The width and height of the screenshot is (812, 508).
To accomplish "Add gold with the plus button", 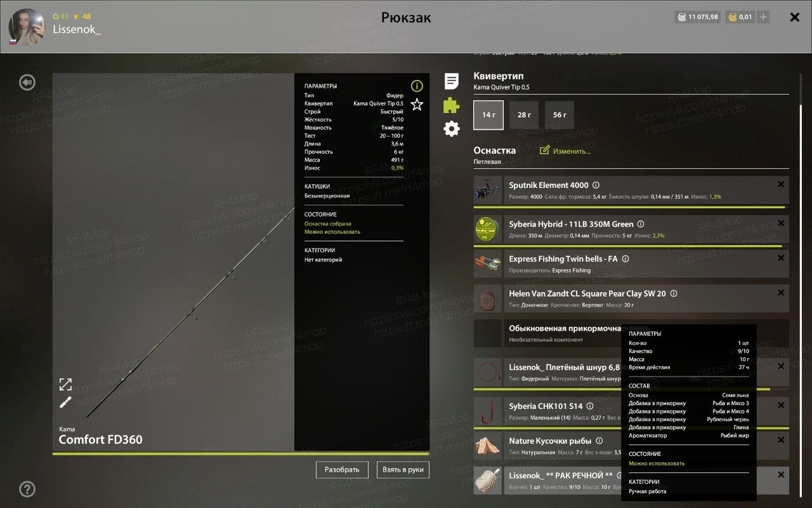I will 763,17.
